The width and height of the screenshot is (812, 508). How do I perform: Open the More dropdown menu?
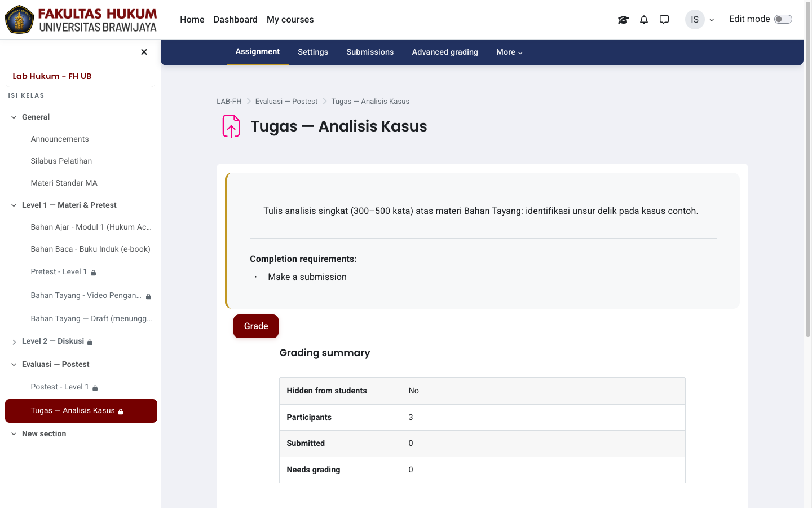click(510, 52)
